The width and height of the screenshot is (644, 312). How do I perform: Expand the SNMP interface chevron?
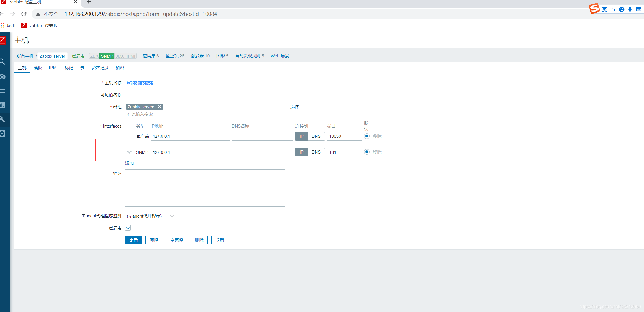pos(129,152)
